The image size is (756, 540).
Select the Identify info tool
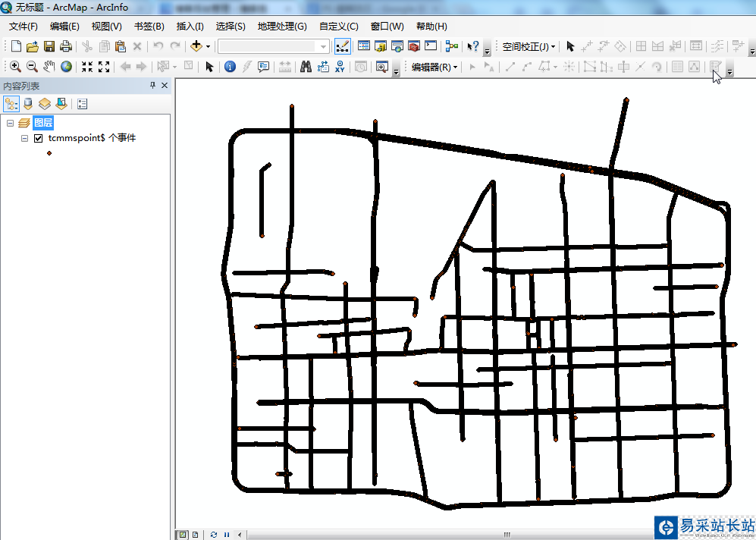[230, 67]
